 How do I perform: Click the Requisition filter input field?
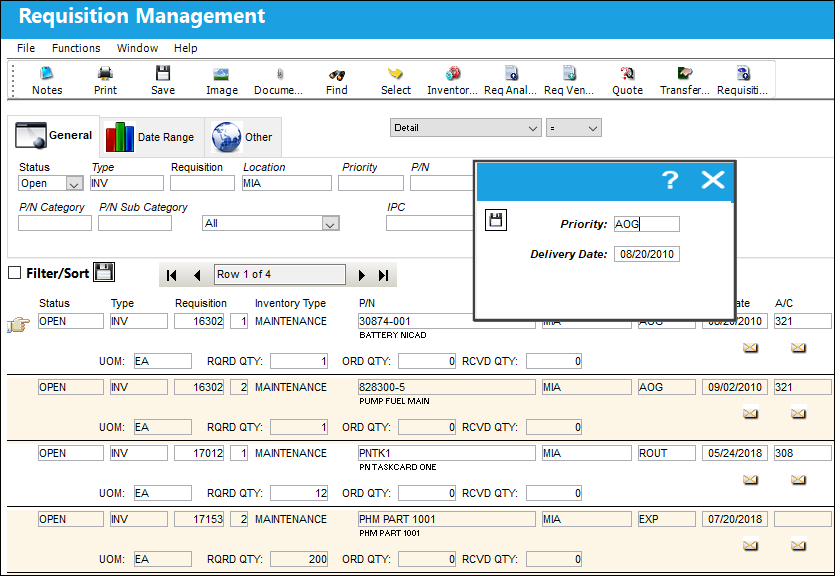tap(202, 183)
